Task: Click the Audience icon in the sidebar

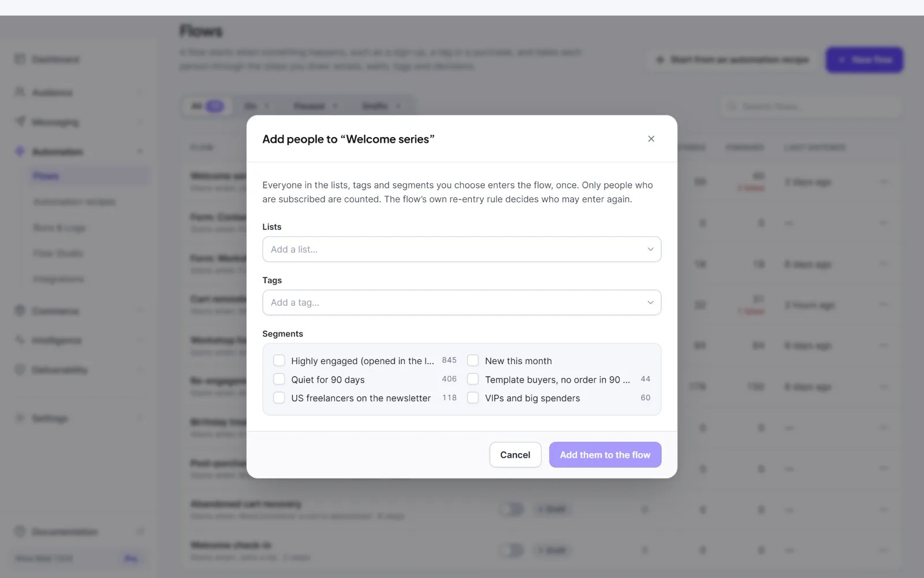Action: [20, 92]
